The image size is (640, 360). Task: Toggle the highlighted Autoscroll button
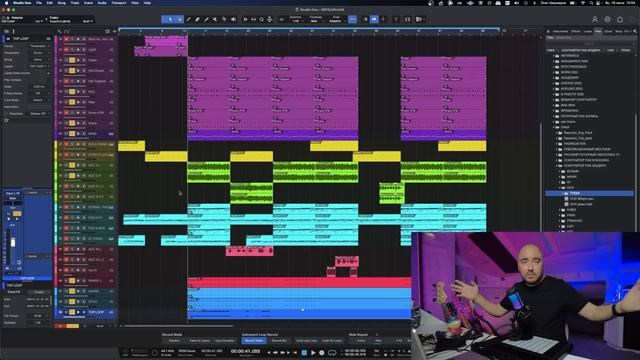click(374, 19)
